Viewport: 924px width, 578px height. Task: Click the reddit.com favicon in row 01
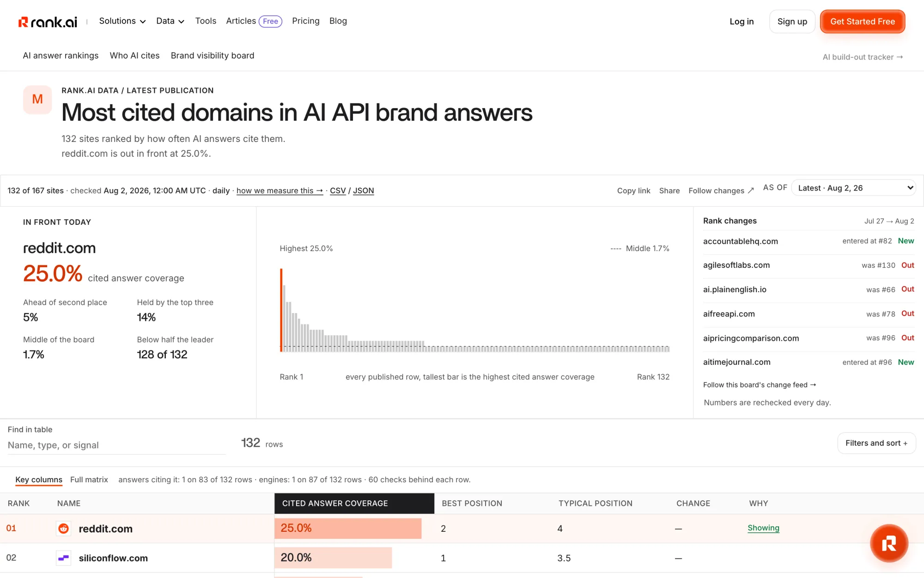pyautogui.click(x=64, y=529)
